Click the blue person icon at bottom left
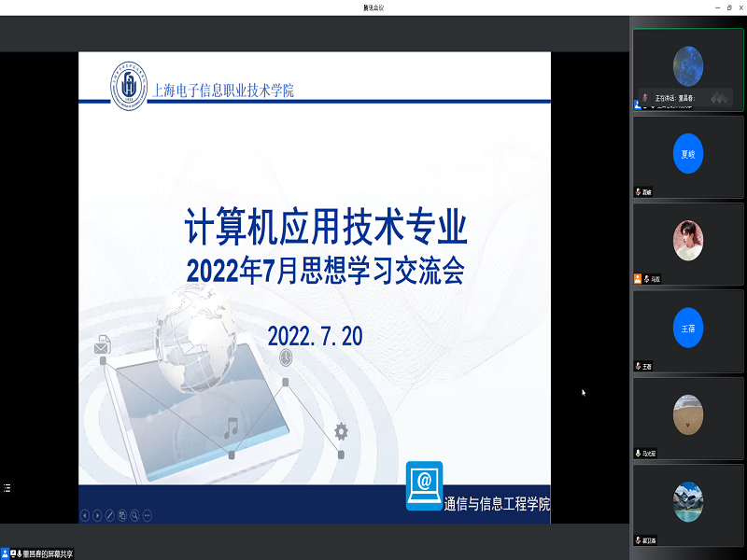 [x=6, y=553]
